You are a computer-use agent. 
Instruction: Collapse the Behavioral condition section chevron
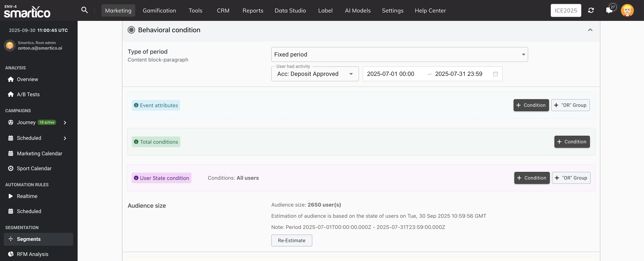point(590,30)
